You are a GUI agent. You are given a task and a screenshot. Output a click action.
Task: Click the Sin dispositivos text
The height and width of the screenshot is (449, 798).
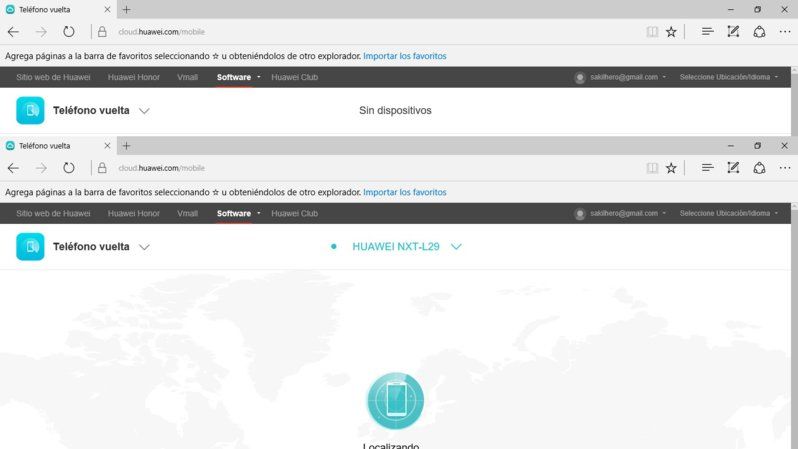[395, 110]
